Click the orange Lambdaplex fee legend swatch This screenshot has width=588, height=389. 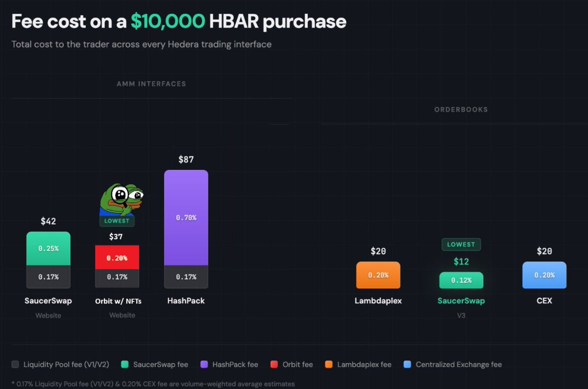click(x=329, y=364)
